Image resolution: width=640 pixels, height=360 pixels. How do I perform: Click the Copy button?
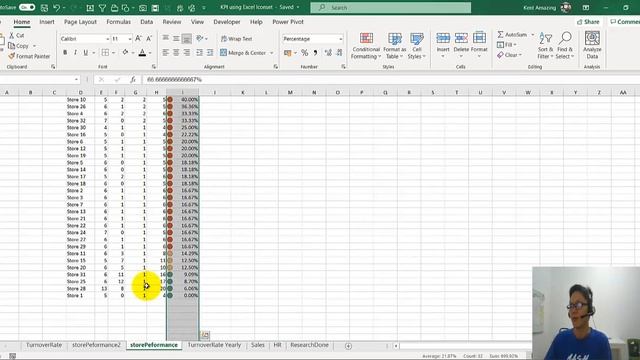tap(18, 46)
